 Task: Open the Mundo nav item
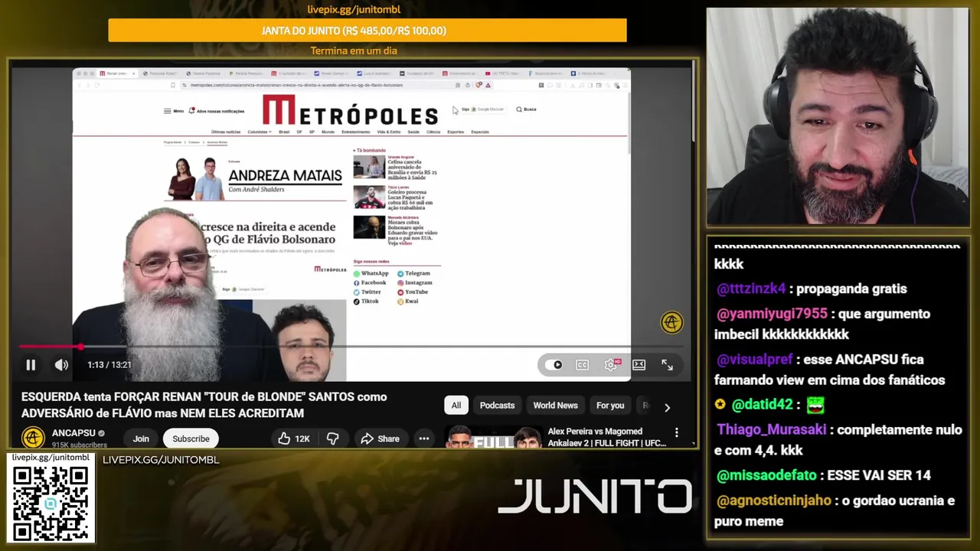[328, 132]
